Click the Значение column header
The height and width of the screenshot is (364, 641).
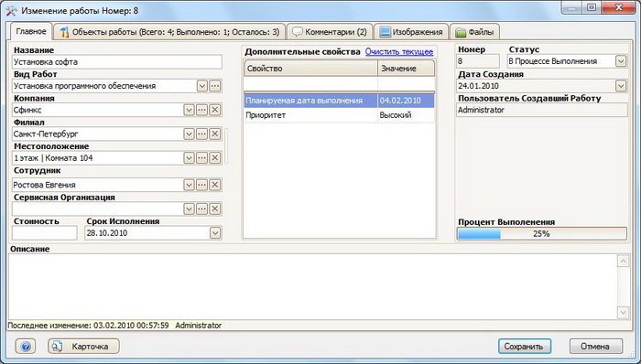coord(406,69)
